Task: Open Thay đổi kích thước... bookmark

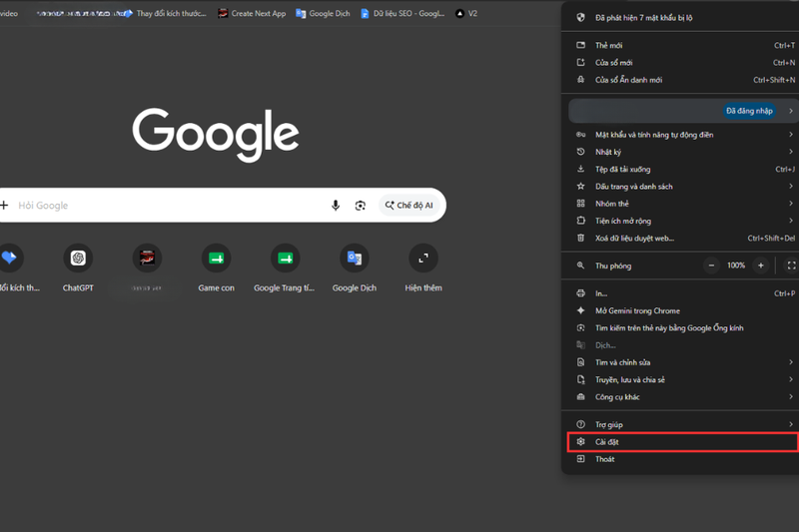Action: (x=165, y=13)
